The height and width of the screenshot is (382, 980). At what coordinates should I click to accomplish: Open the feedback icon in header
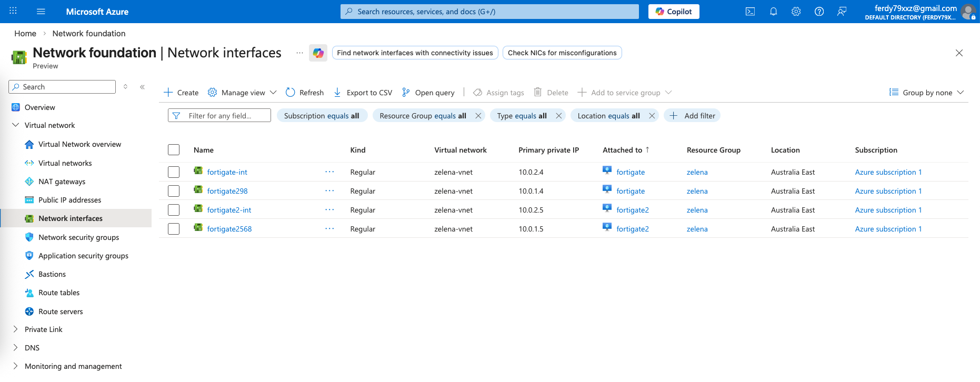point(842,12)
